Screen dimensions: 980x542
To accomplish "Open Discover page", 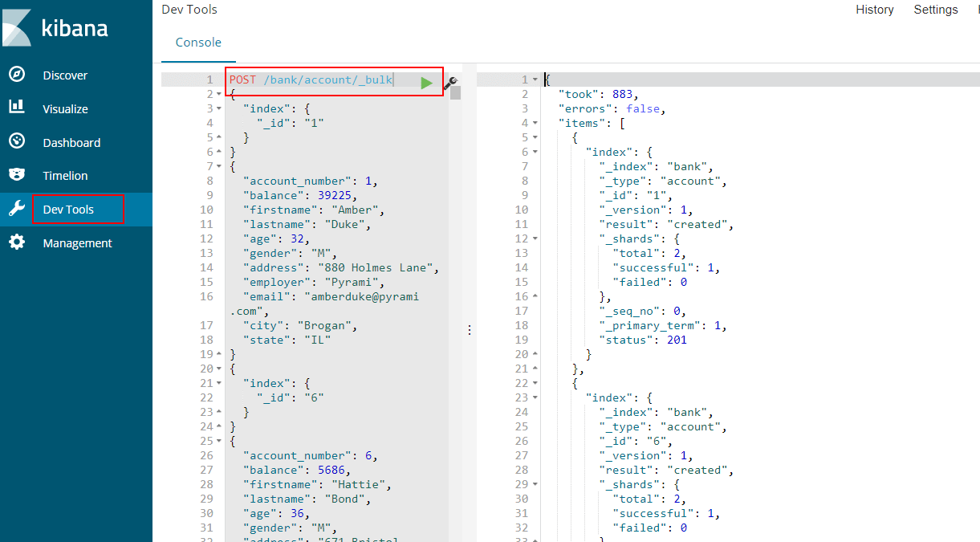I will click(65, 75).
